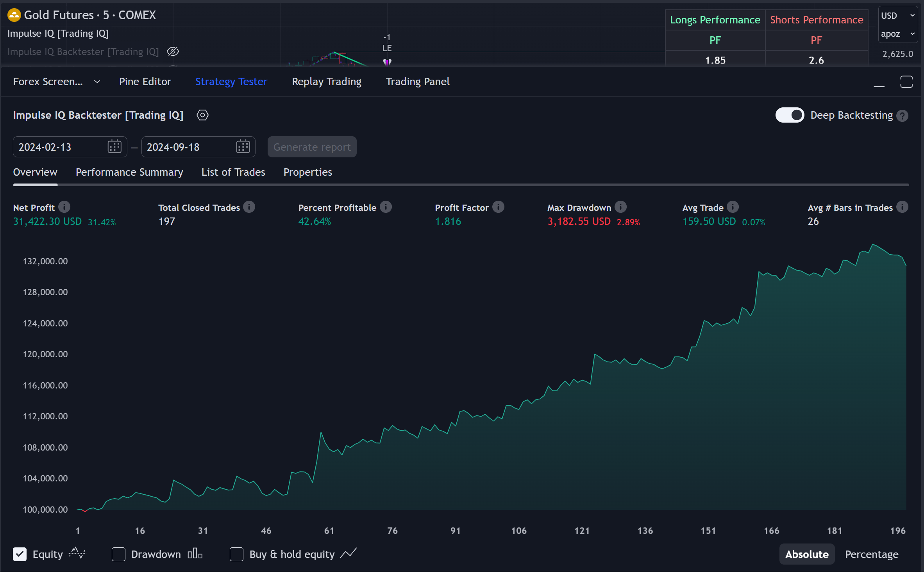This screenshot has height=572, width=924.
Task: Click the start date field 2024-02-13
Action: tap(70, 147)
